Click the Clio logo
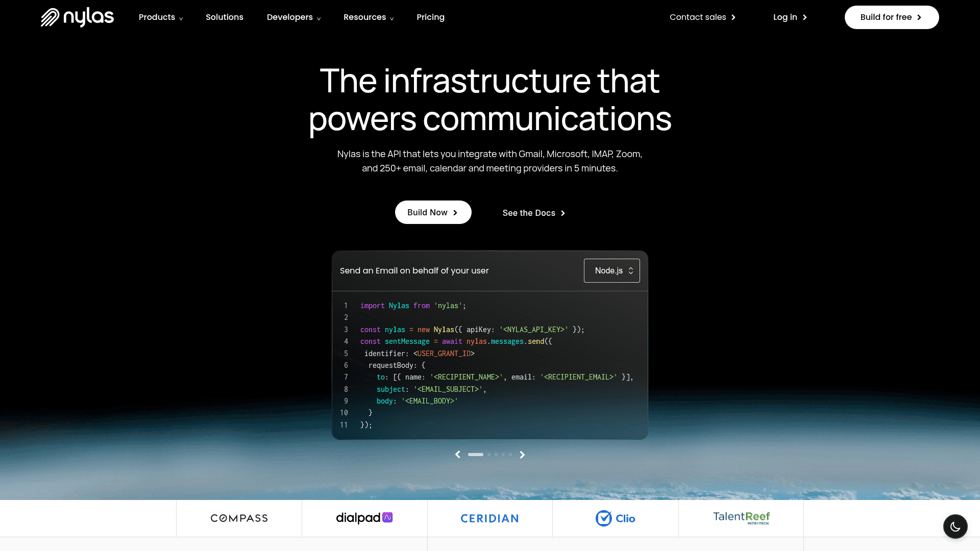The image size is (980, 551). coord(615,518)
